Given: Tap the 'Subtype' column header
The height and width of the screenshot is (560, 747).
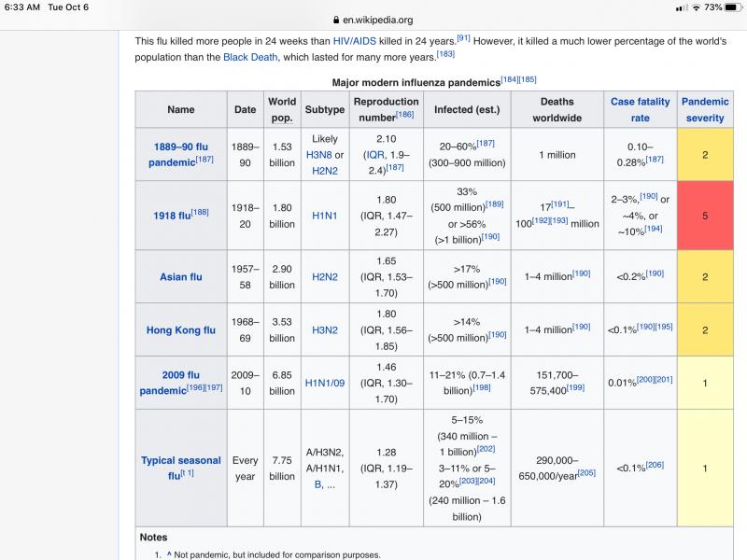Looking at the screenshot, I should (x=324, y=109).
